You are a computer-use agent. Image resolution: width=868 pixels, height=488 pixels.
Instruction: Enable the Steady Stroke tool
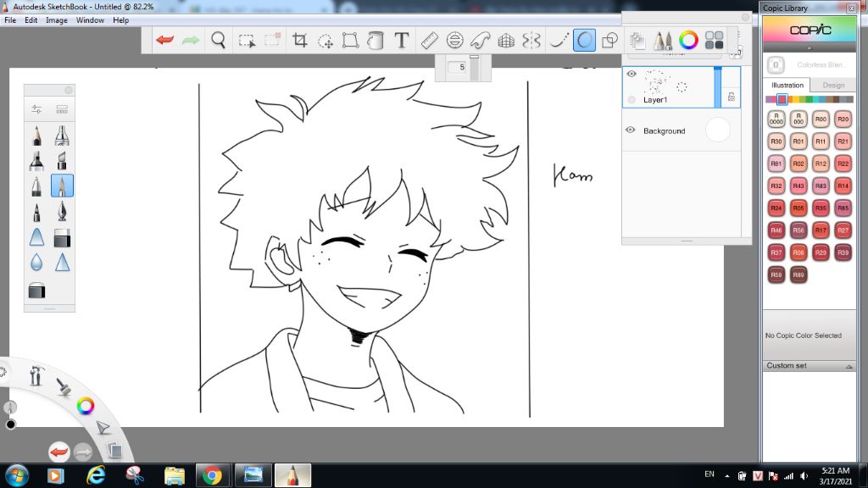559,40
